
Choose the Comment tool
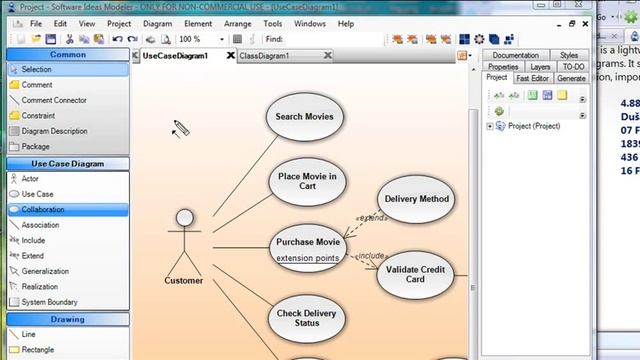pyautogui.click(x=68, y=85)
